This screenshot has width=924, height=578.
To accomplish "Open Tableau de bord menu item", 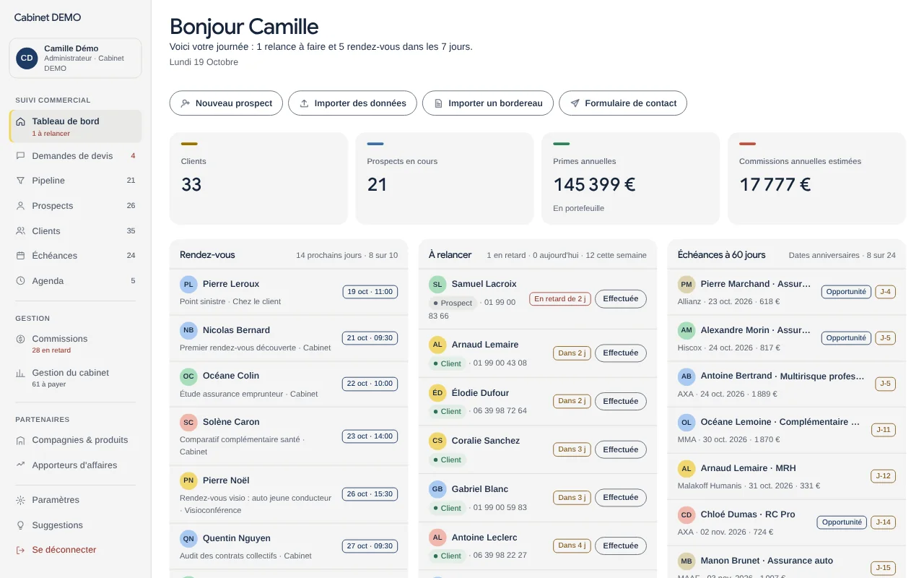I will coord(75,126).
